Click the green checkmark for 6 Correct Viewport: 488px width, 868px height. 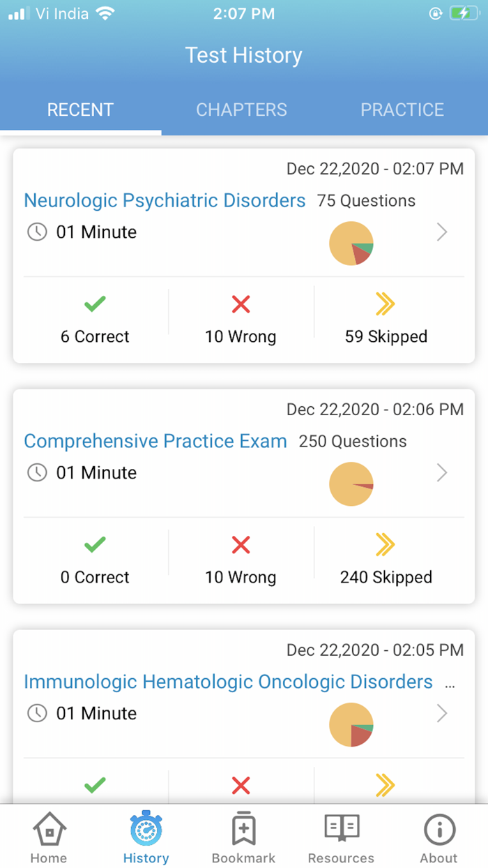[x=94, y=304]
